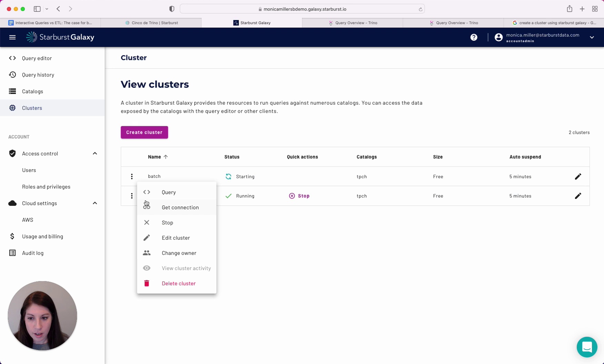Switch to create a cluster Google tab

[554, 23]
